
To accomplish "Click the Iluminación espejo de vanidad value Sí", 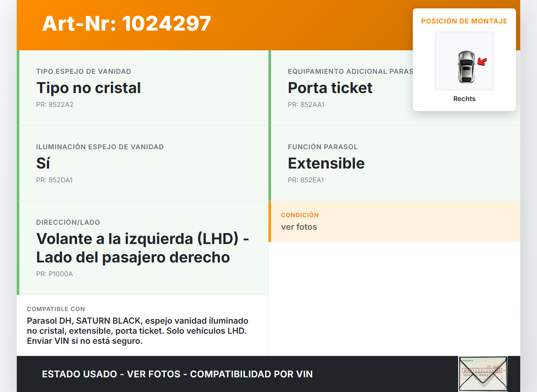I will tap(43, 163).
